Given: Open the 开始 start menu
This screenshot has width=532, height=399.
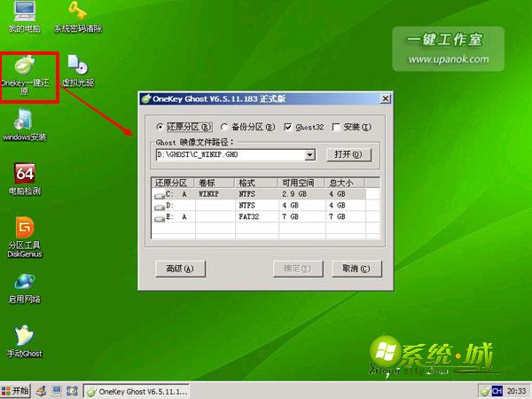Looking at the screenshot, I should (x=16, y=391).
